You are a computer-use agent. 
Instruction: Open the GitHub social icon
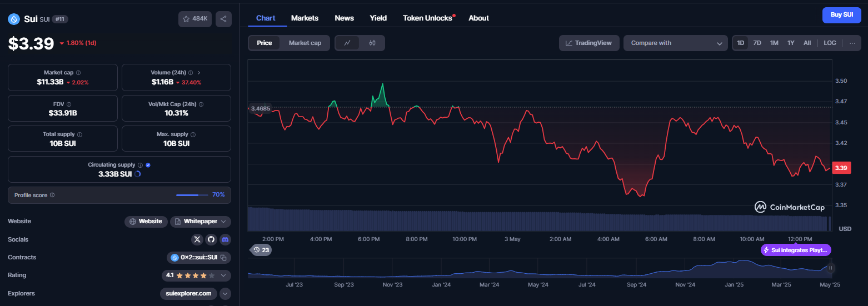(211, 239)
